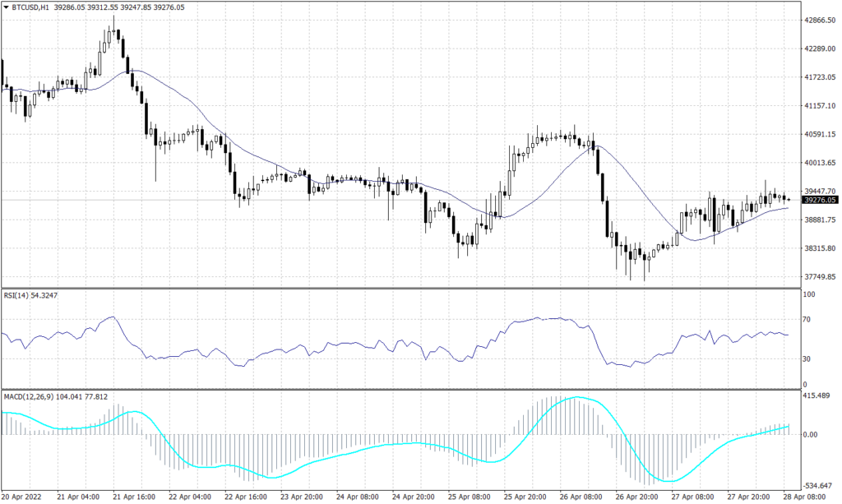Click the RSI 70 level label
Viewport: 842px width, 504px height.
click(x=807, y=319)
